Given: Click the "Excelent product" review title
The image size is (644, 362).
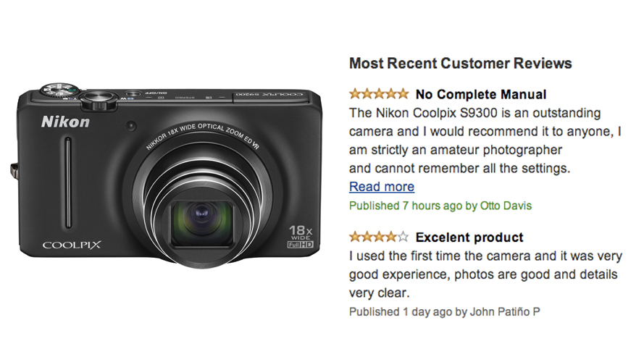Looking at the screenshot, I should 469,237.
